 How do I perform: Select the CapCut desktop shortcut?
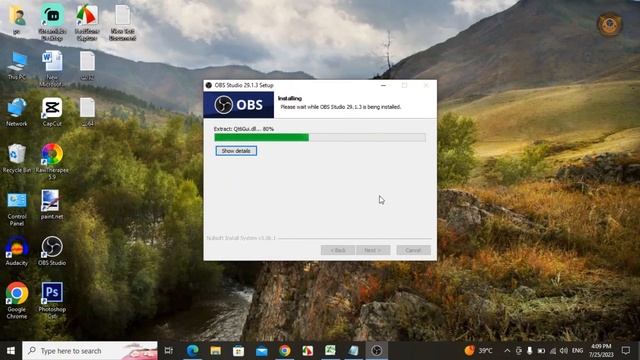pyautogui.click(x=52, y=112)
